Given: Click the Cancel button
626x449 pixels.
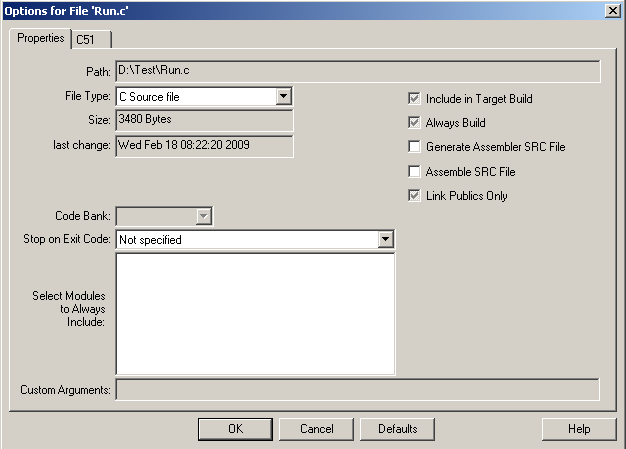Looking at the screenshot, I should [316, 429].
